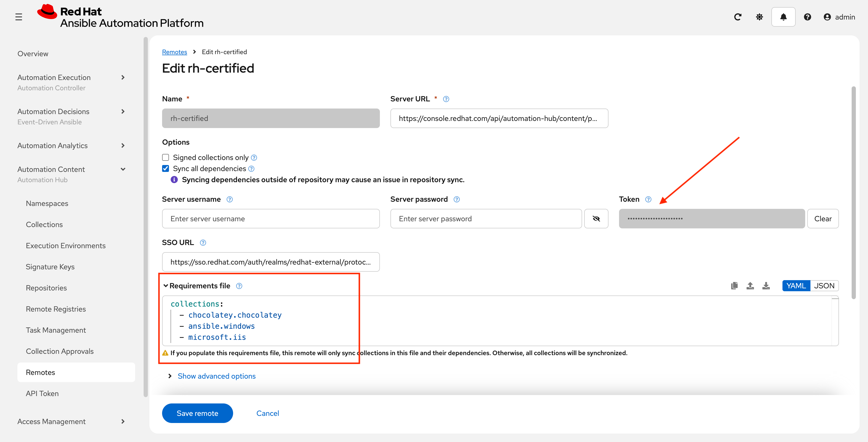
Task: Click the hamburger menu icon
Action: [18, 17]
